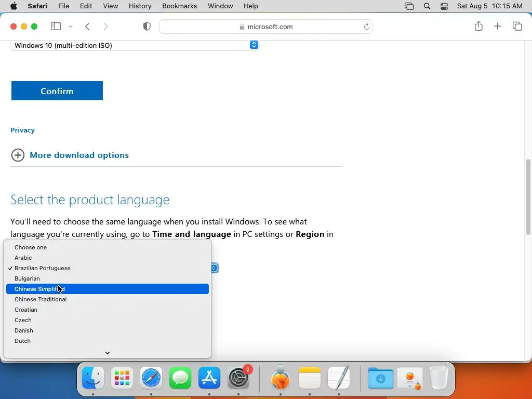The height and width of the screenshot is (399, 532).
Task: Open the Help menu
Action: [x=251, y=6]
